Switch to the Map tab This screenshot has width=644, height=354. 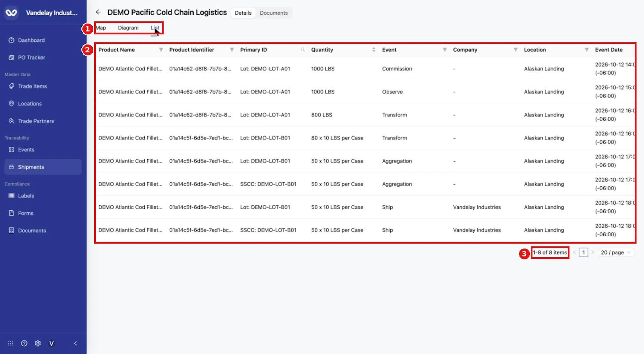(101, 28)
